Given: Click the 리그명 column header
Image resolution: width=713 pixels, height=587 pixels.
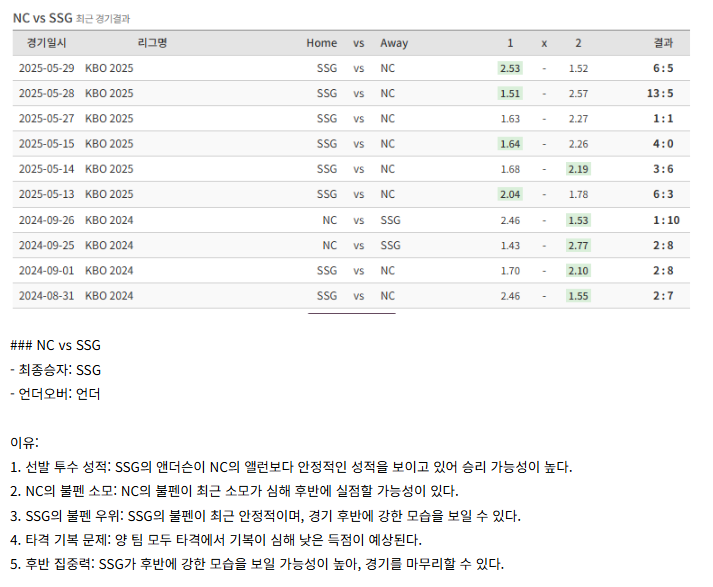Looking at the screenshot, I should (x=152, y=43).
